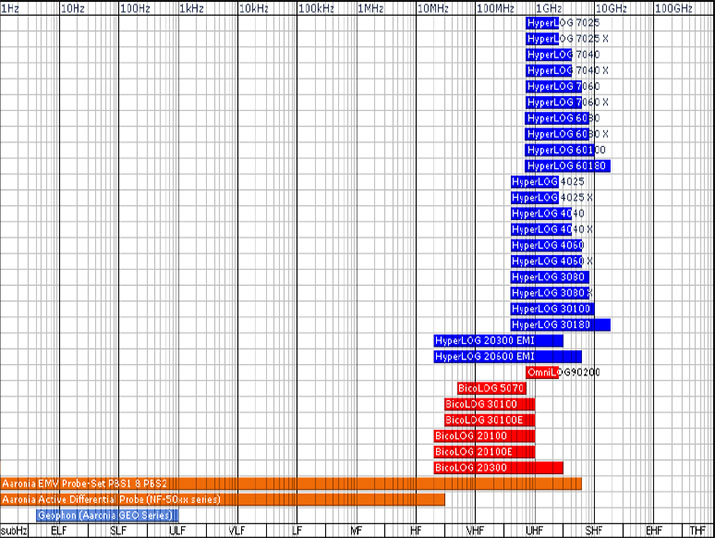Select the BicoLOG 5070 bar
The image size is (715, 538).
click(x=490, y=388)
